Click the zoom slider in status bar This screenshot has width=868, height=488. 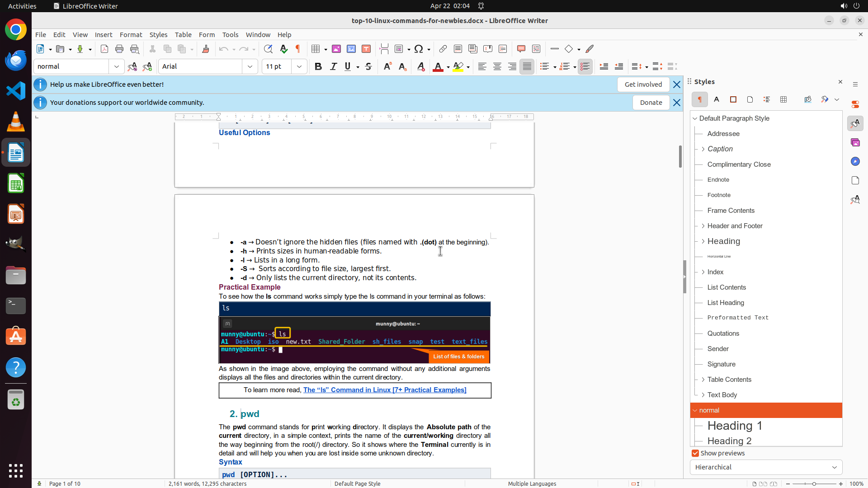coord(814,483)
